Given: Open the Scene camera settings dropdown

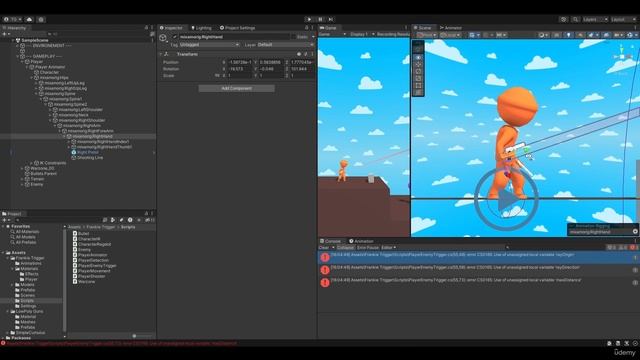Looking at the screenshot, I should [x=619, y=35].
